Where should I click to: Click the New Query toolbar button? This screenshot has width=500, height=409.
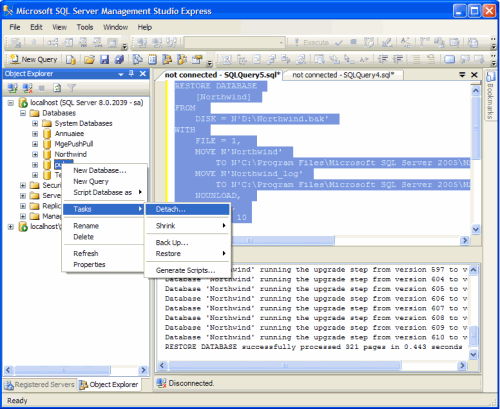34,59
